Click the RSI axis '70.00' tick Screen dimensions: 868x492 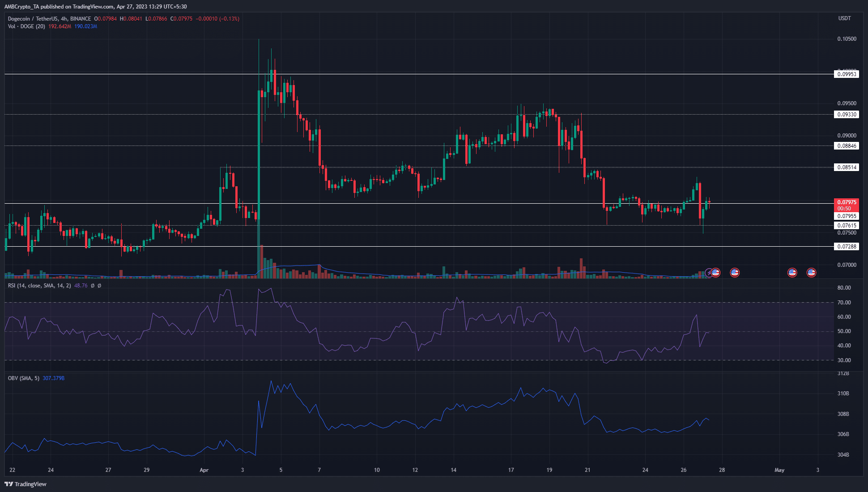coord(844,303)
